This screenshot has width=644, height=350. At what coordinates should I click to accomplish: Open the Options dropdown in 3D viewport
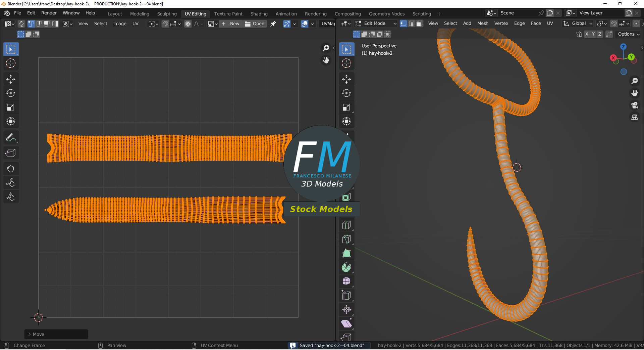point(628,34)
